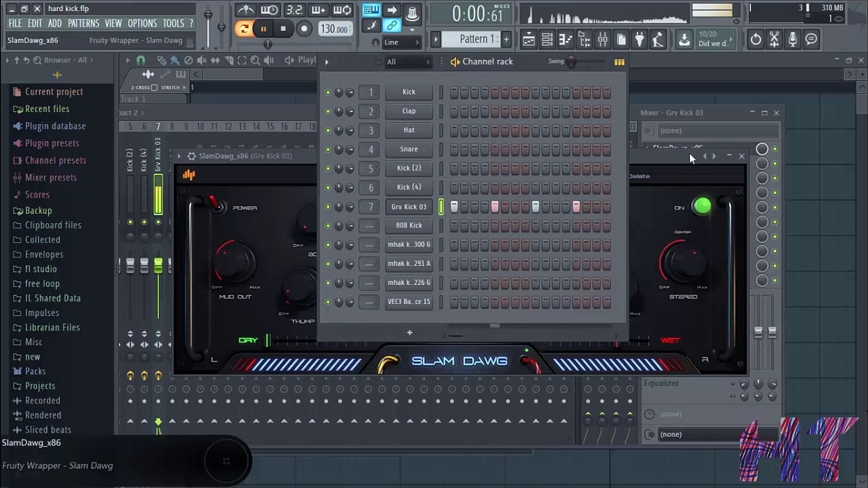The width and height of the screenshot is (868, 488).
Task: Open the channel rack toolbar icon
Action: click(x=547, y=40)
